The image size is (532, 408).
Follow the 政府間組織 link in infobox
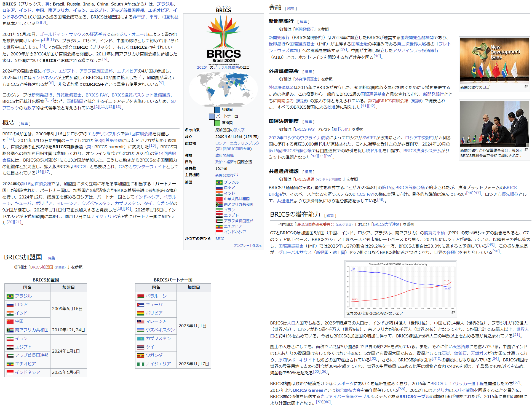(224, 155)
